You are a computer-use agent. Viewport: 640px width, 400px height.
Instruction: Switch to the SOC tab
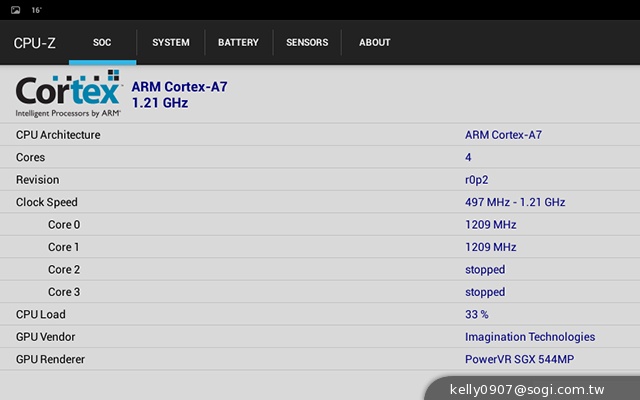[x=102, y=43]
